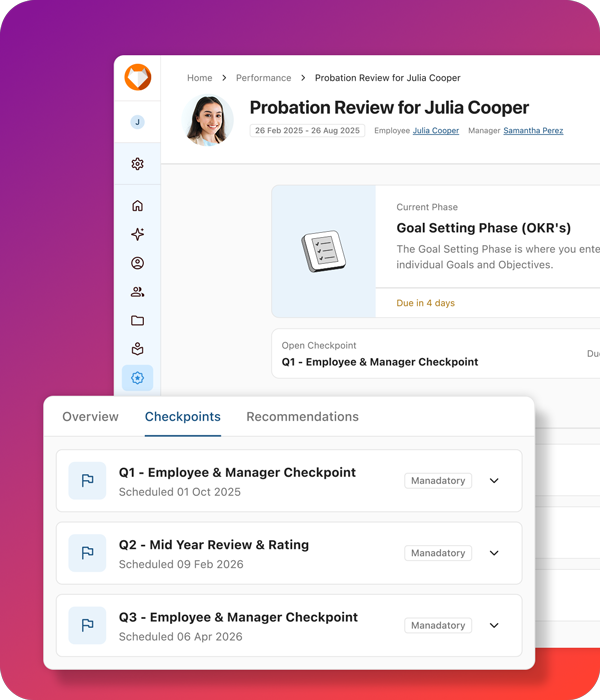Click the sparkle AI icon in sidebar
This screenshot has height=700, width=600.
pyautogui.click(x=137, y=234)
